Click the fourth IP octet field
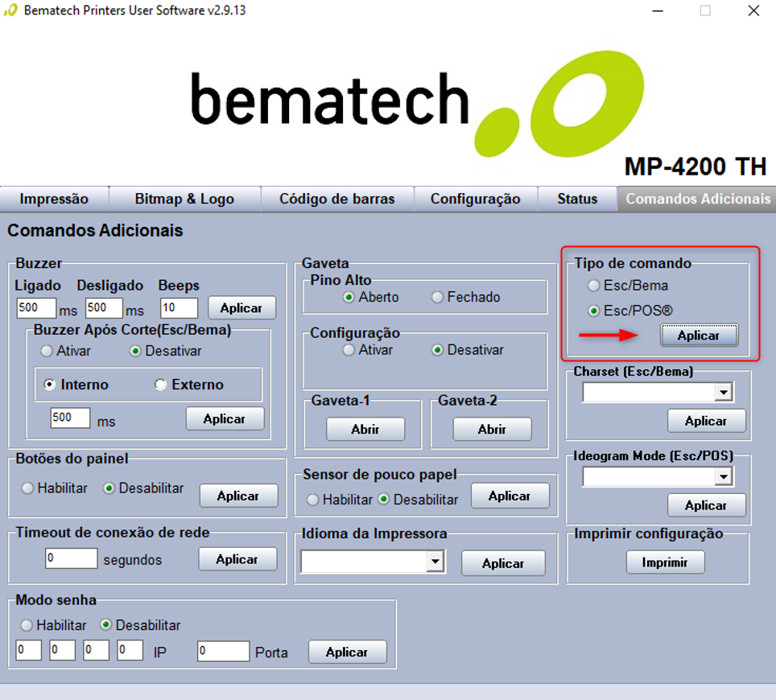The width and height of the screenshot is (776, 700). coord(130,650)
